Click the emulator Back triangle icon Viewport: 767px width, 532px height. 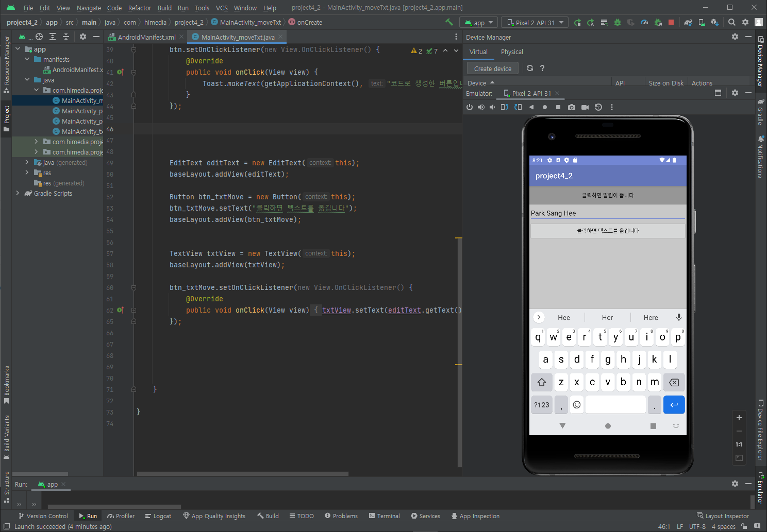pyautogui.click(x=531, y=107)
